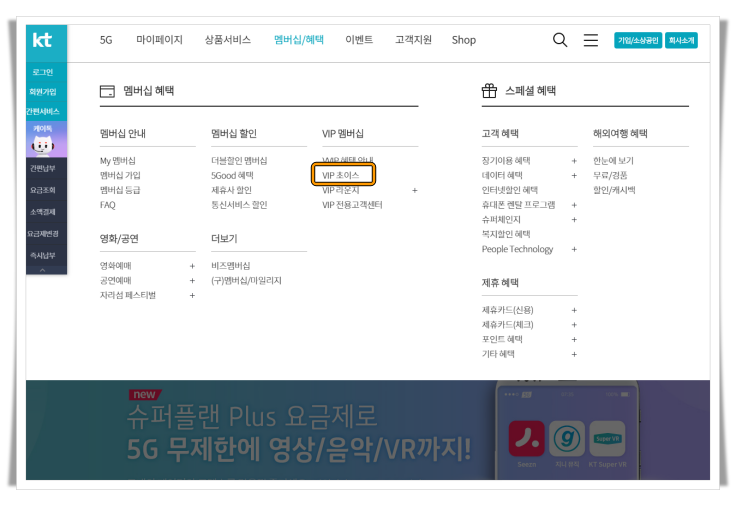Open 요금제변경 in the sidebar
Viewport: 736px width, 506px height.
pyautogui.click(x=43, y=234)
